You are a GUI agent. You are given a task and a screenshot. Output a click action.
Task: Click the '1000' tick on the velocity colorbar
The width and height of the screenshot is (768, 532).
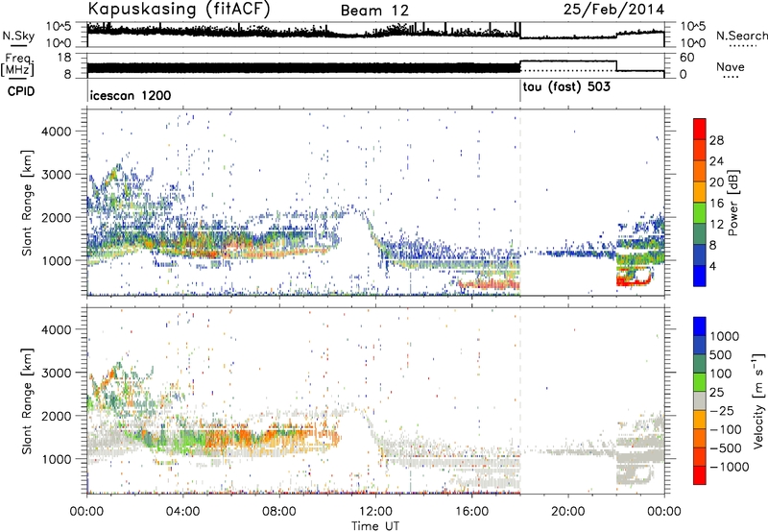724,336
